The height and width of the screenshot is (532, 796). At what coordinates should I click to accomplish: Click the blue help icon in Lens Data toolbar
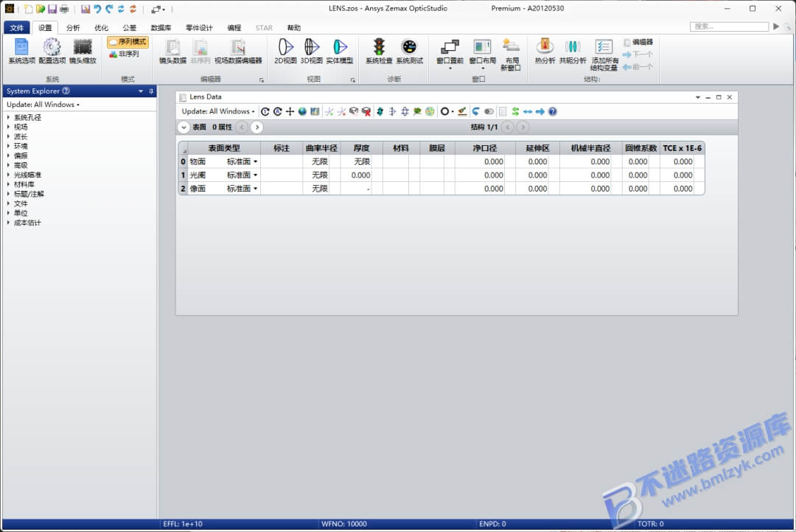coord(552,111)
